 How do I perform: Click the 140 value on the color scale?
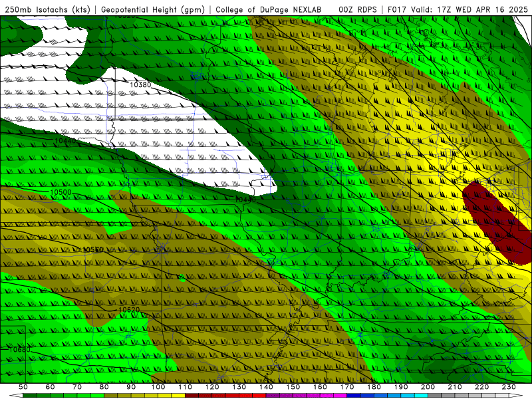[267, 387]
